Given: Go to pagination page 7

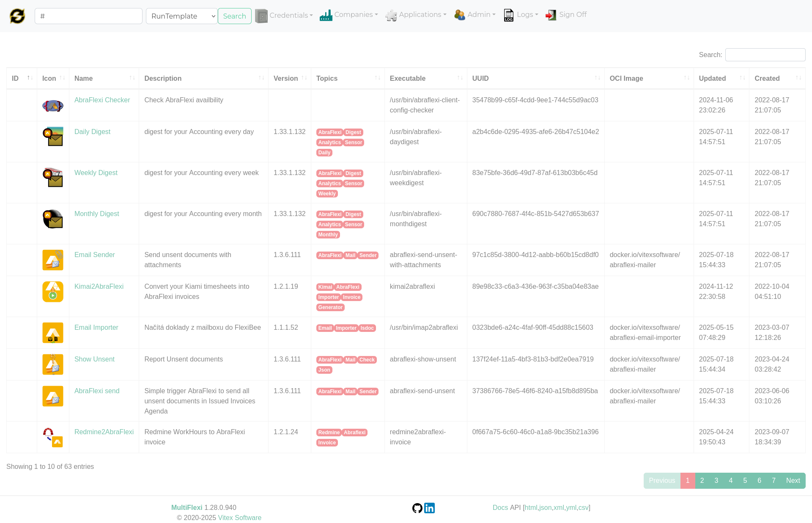Looking at the screenshot, I should coord(774,481).
